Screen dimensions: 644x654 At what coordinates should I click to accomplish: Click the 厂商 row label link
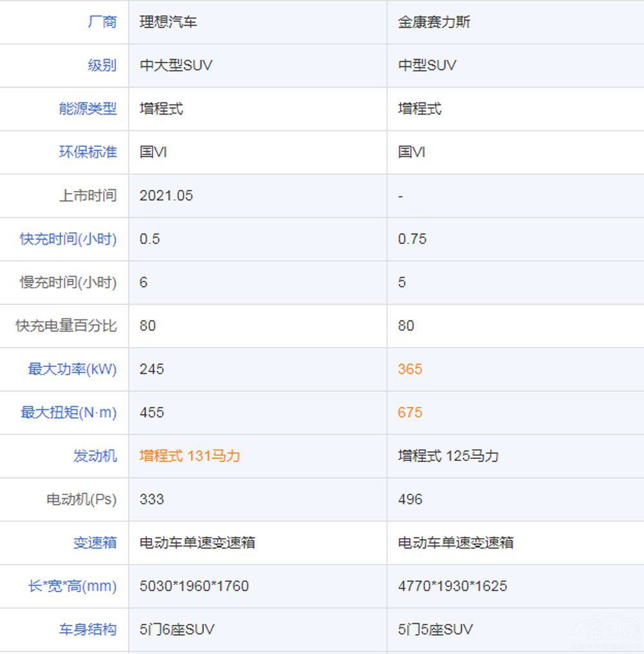tap(102, 22)
